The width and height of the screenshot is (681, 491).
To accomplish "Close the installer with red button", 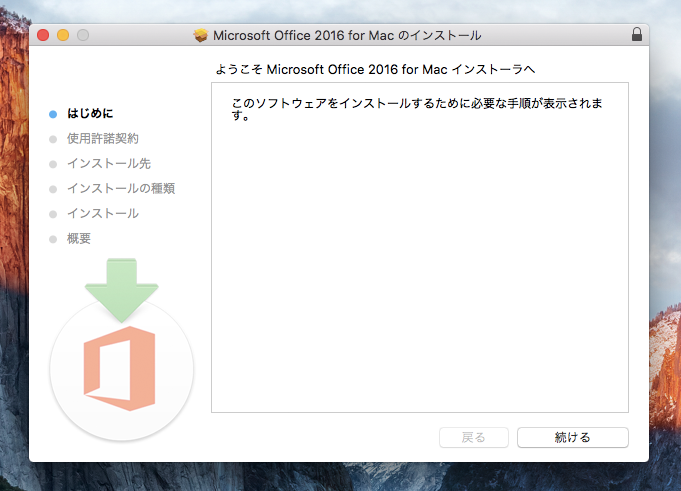I will [x=43, y=35].
